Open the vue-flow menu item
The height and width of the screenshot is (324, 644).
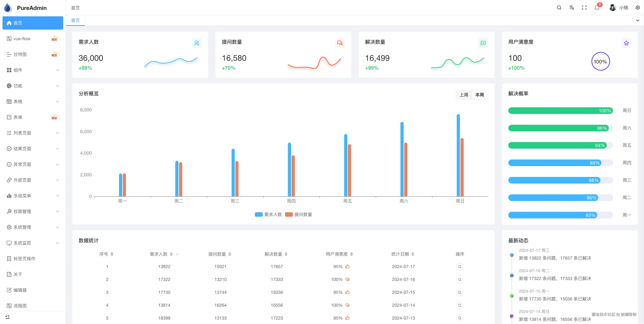point(22,39)
